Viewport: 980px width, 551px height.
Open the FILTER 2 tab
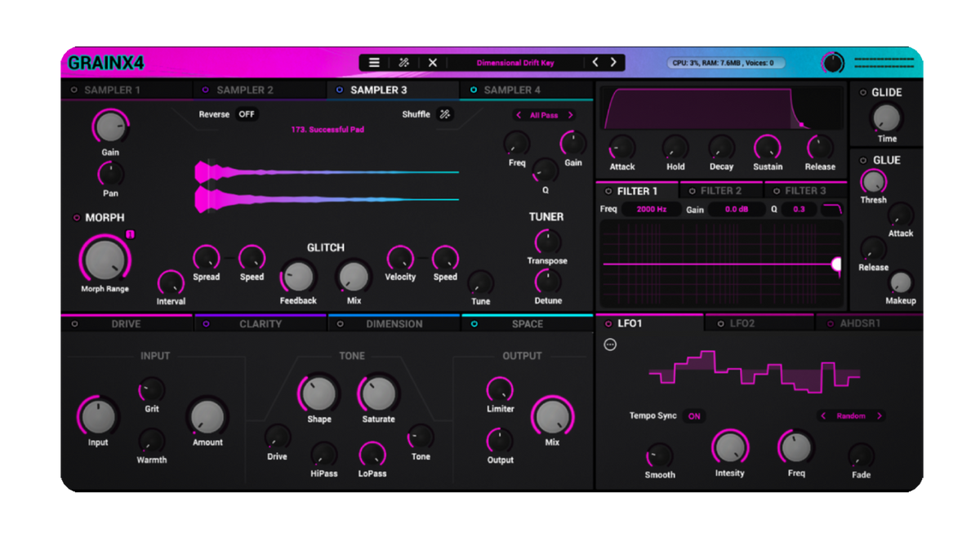click(x=721, y=191)
